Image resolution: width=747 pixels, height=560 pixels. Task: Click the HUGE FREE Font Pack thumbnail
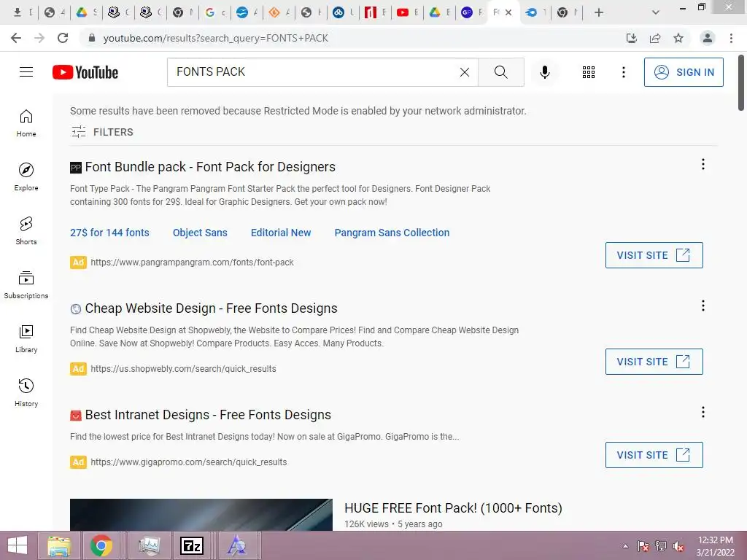201,515
